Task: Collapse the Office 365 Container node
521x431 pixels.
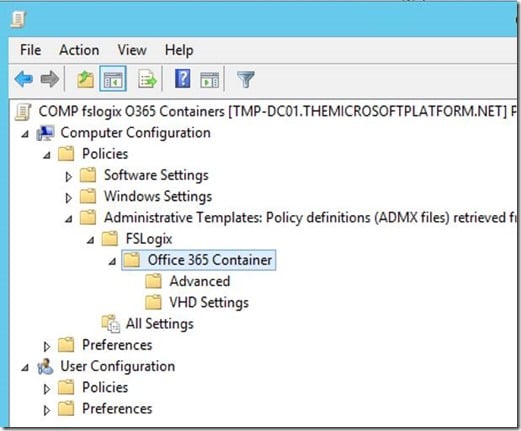Action: [112, 262]
